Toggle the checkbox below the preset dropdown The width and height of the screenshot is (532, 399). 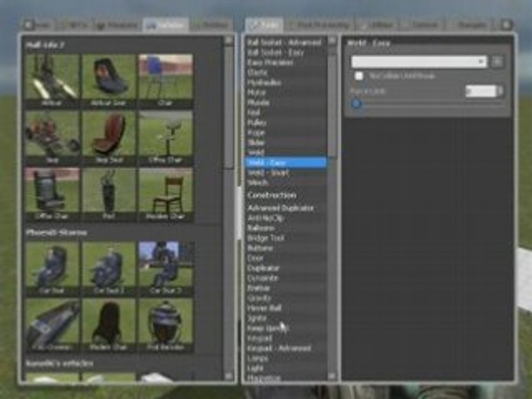coord(359,76)
